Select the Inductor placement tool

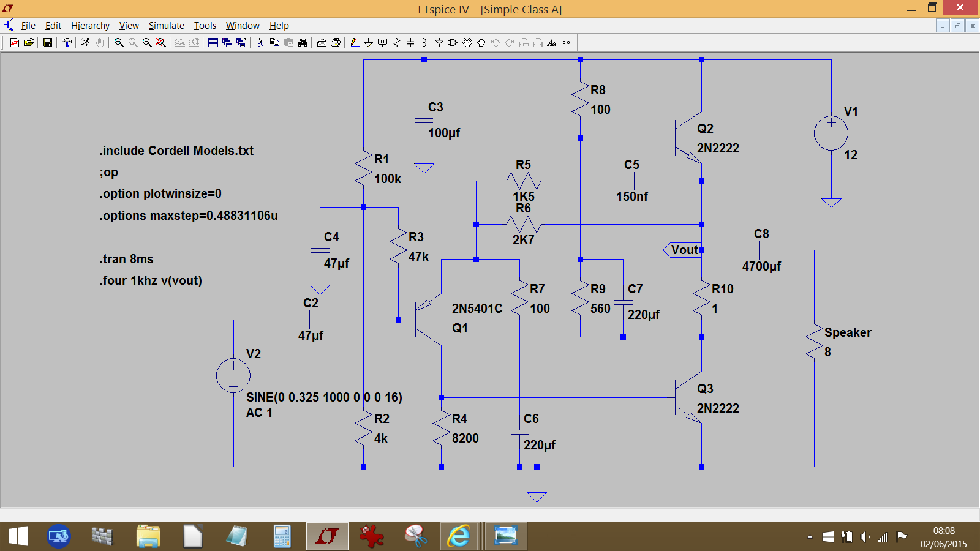[x=424, y=42]
